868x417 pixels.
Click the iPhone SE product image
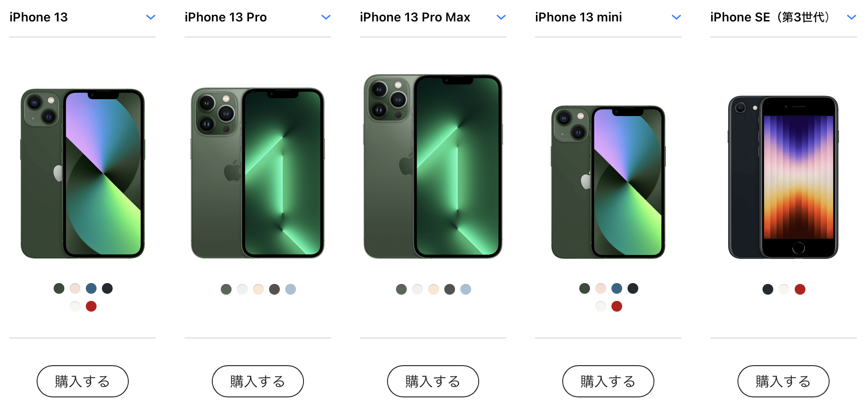(x=784, y=177)
